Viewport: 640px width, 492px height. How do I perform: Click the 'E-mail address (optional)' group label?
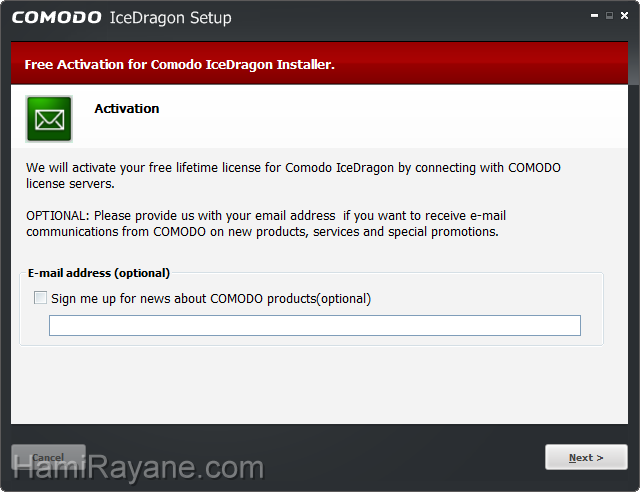coord(99,273)
